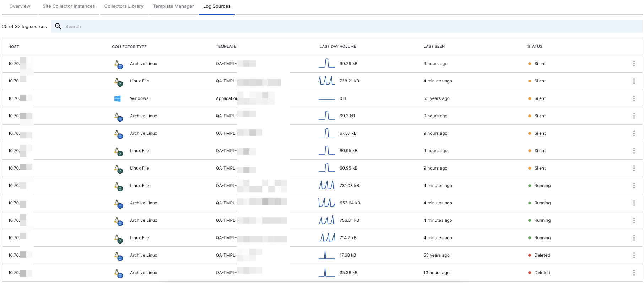Click Deleted status in the 35.36 kB row
The width and height of the screenshot is (644, 283).
tap(539, 273)
